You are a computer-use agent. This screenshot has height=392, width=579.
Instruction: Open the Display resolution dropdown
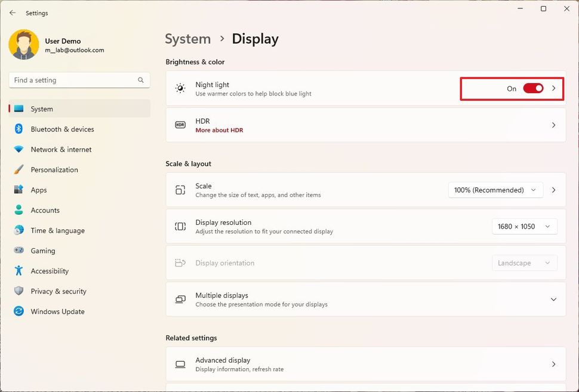coord(524,226)
